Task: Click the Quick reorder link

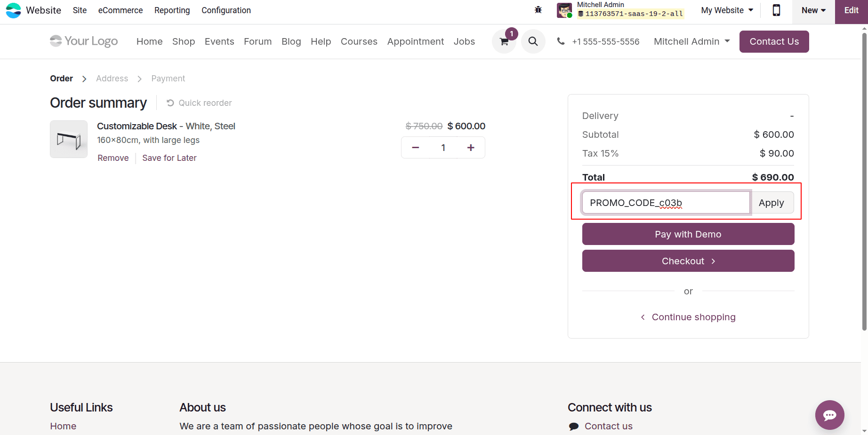Action: pos(199,103)
